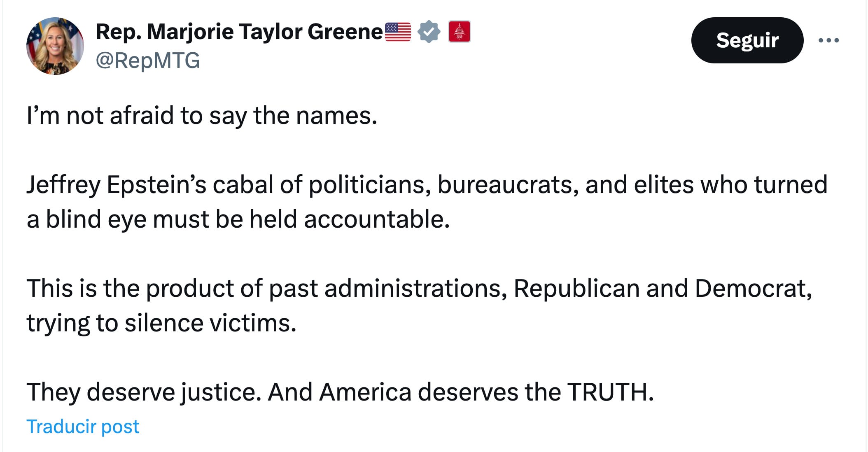
Task: Click the paragraph about past administrations
Action: (x=419, y=305)
